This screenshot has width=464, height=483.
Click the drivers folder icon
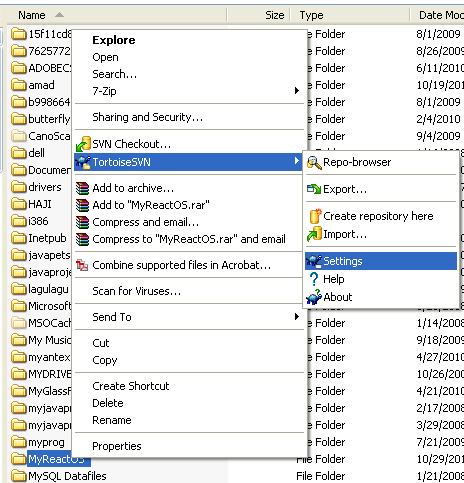click(x=18, y=187)
